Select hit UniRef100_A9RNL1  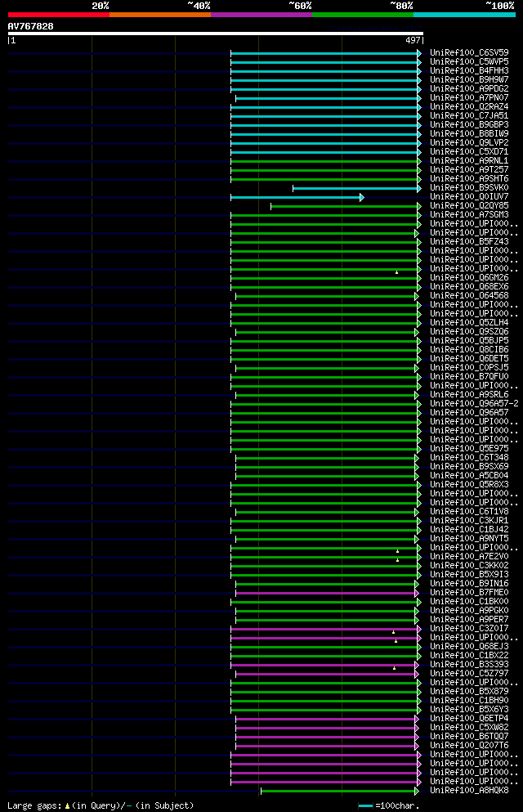click(469, 160)
